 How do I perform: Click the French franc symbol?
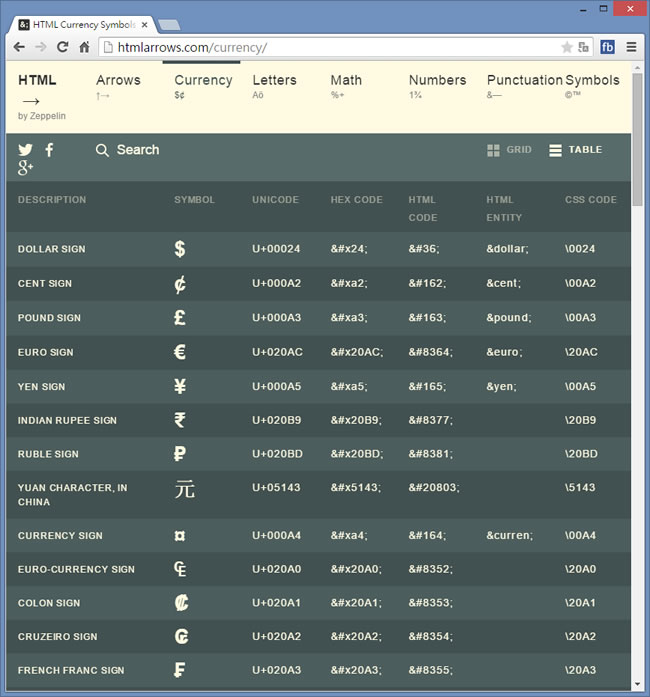180,670
